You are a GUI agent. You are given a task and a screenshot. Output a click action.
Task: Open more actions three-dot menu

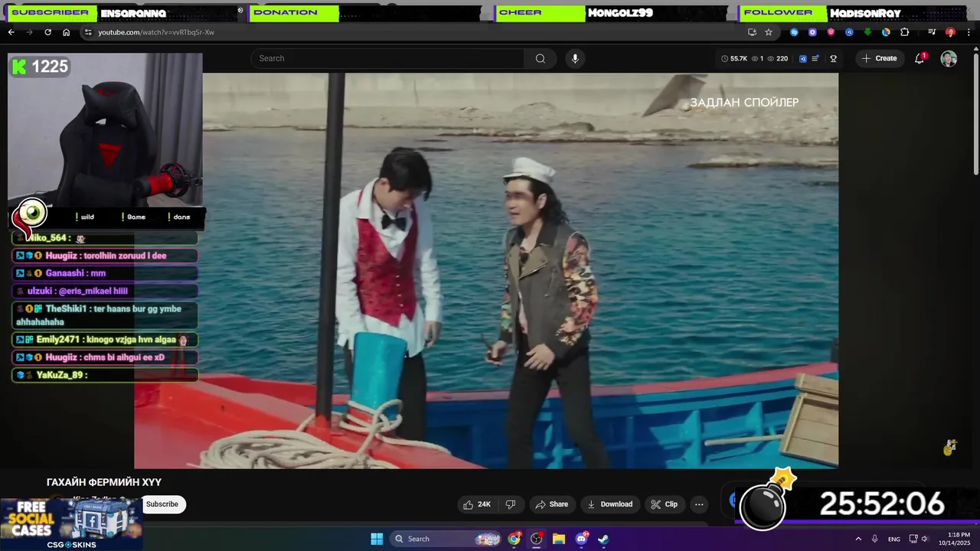[699, 504]
